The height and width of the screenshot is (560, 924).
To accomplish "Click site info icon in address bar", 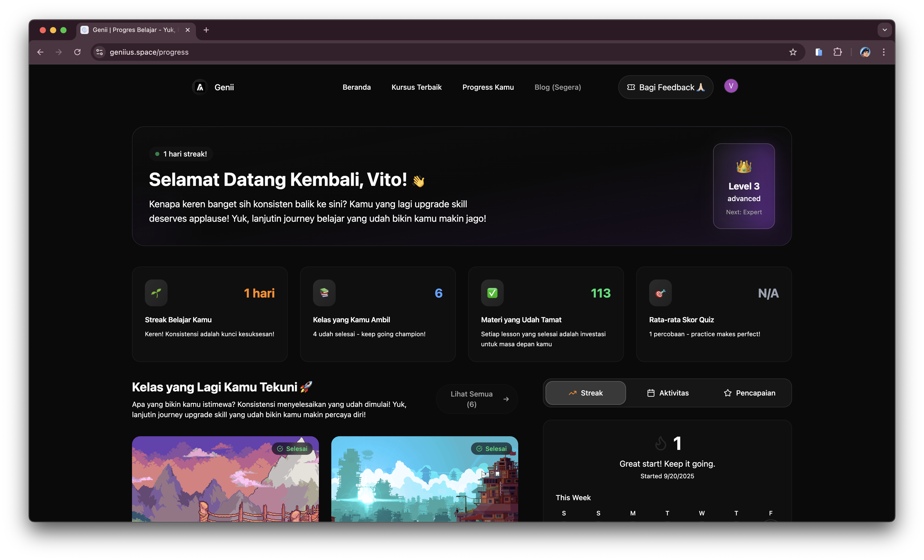I will pyautogui.click(x=100, y=52).
